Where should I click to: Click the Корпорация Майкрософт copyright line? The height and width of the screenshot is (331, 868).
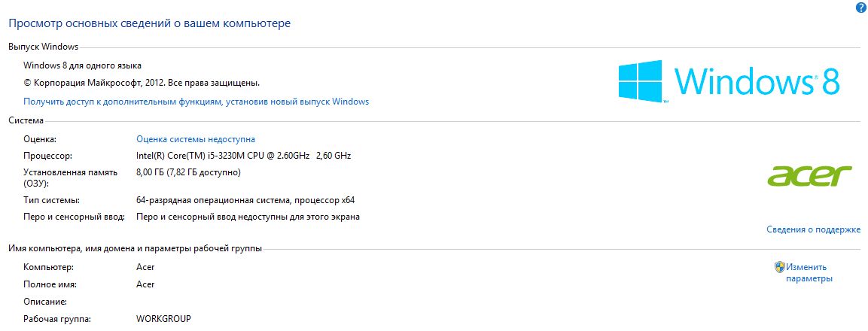pyautogui.click(x=142, y=83)
